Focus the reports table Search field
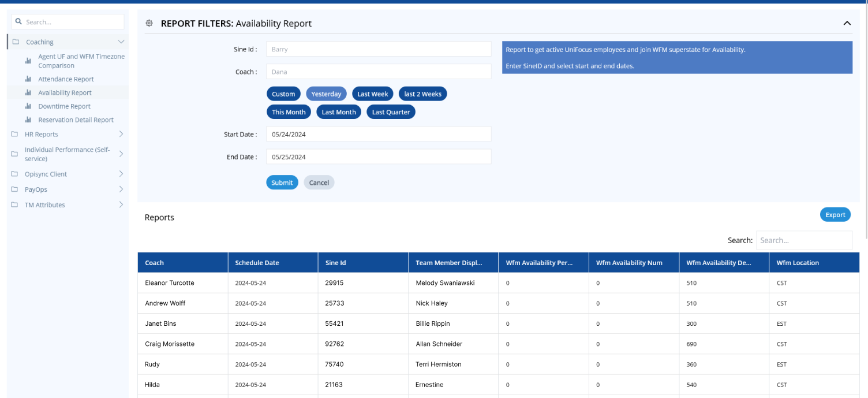The image size is (868, 398). tap(804, 240)
